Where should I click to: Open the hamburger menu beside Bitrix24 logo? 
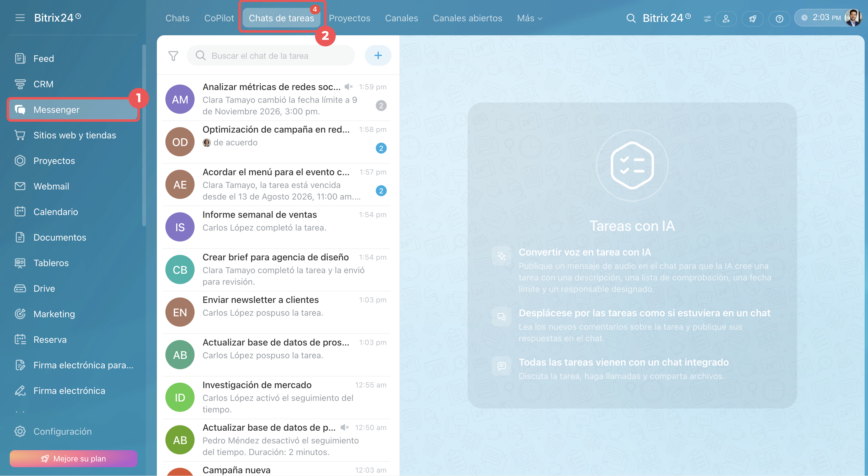tap(20, 18)
